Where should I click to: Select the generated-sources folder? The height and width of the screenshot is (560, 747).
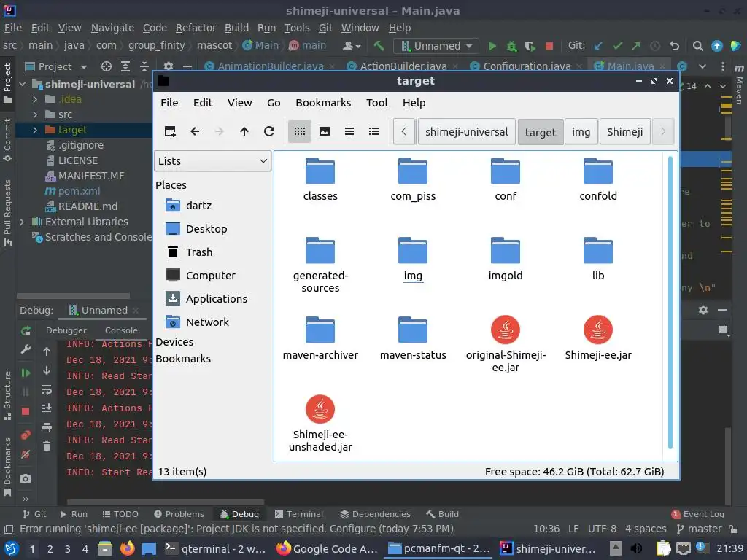click(320, 265)
